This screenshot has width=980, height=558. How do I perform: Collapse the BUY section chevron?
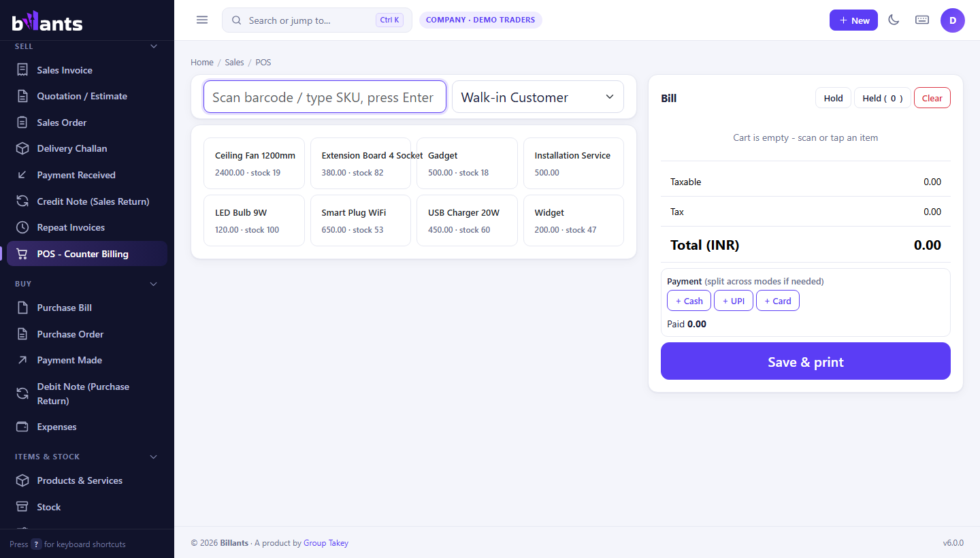point(154,284)
